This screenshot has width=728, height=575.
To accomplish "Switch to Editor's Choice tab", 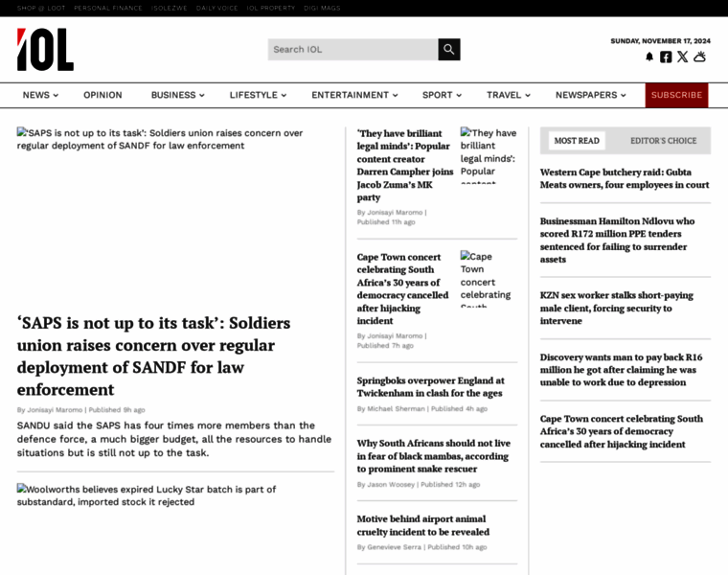I will (x=664, y=141).
